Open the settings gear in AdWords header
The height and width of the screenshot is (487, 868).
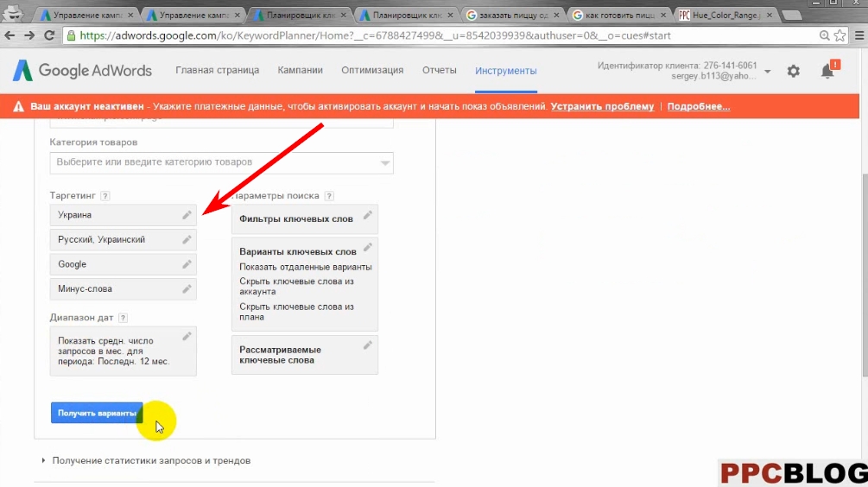pyautogui.click(x=793, y=71)
